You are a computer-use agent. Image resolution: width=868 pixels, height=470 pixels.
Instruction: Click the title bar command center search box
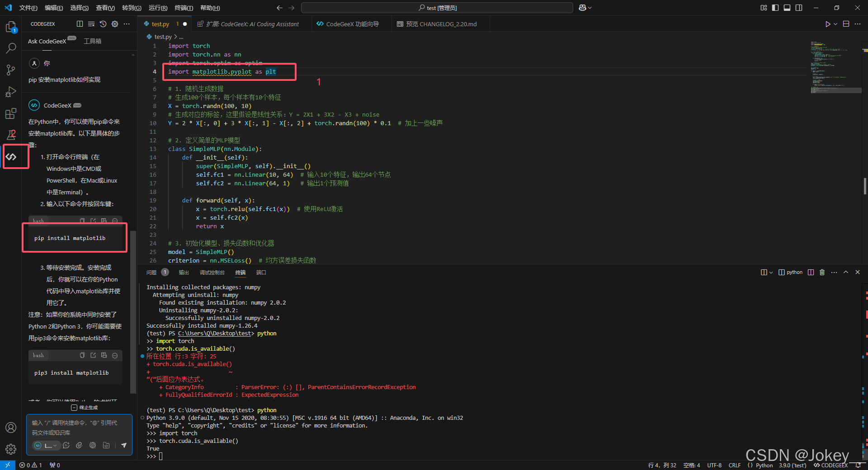click(437, 8)
